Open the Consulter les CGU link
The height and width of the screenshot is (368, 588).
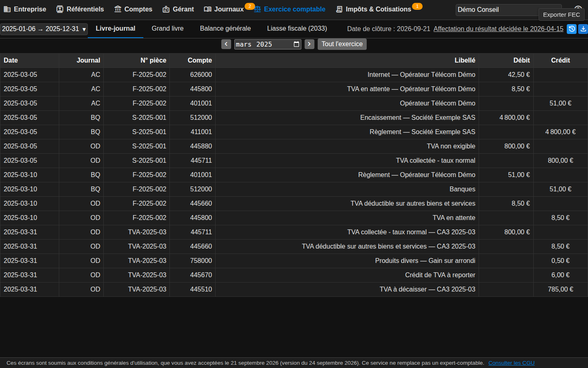pyautogui.click(x=511, y=363)
